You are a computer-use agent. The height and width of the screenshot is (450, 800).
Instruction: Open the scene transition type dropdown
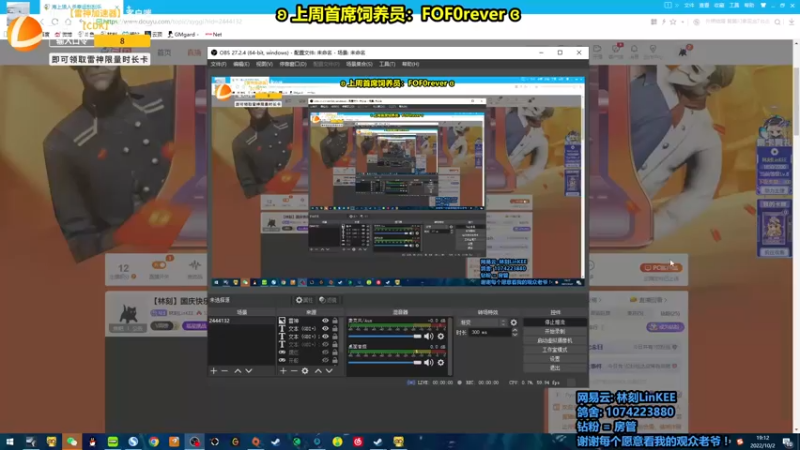point(483,322)
